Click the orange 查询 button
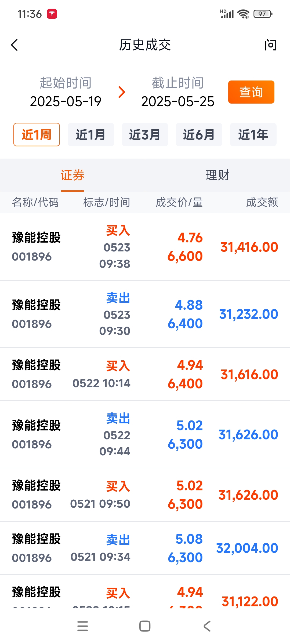 pos(251,92)
